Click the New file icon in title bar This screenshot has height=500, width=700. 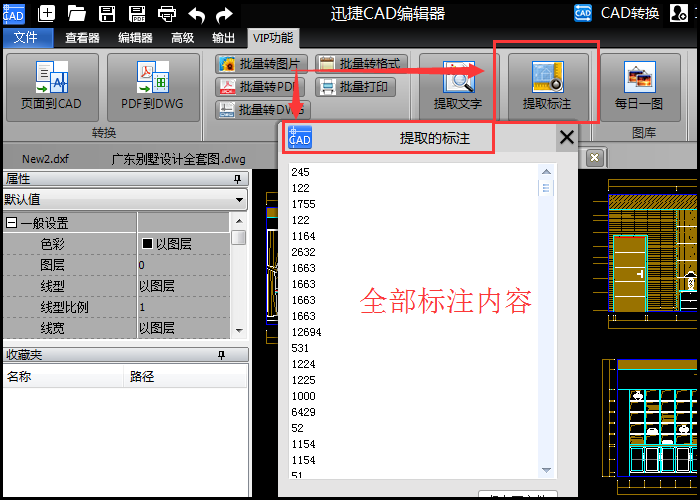click(x=46, y=14)
